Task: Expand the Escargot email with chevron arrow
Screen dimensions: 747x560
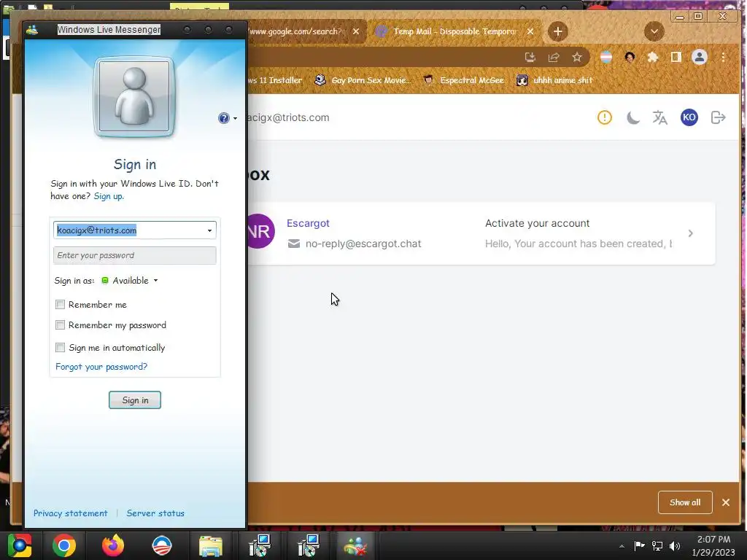Action: 690,233
